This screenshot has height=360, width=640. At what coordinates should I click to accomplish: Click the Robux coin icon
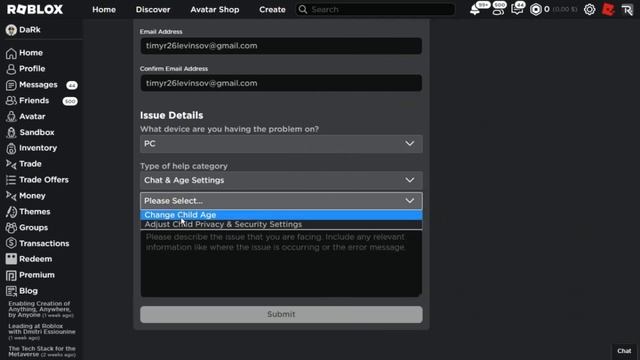[x=536, y=10]
